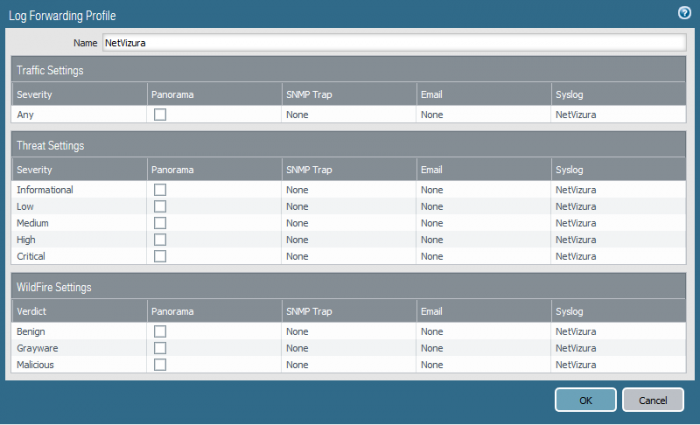Open Syslog setting for Traffic Any row
This screenshot has width=700, height=425.
tap(575, 115)
